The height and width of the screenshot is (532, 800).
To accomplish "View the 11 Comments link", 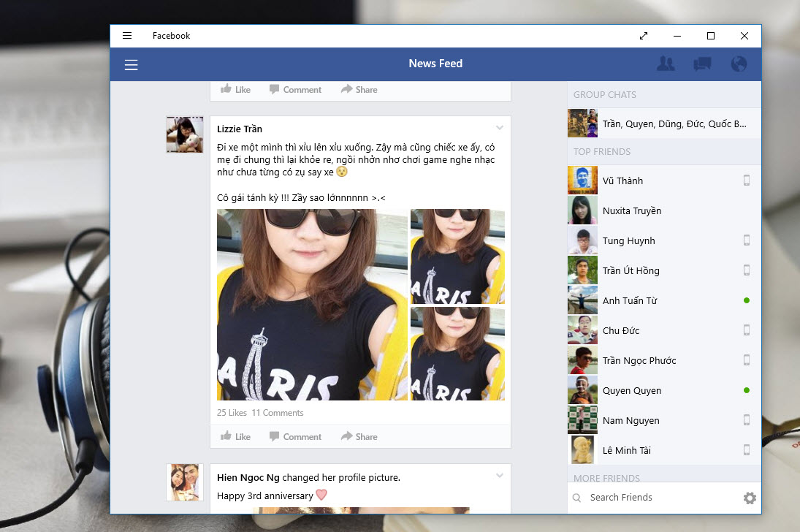I will tap(278, 413).
